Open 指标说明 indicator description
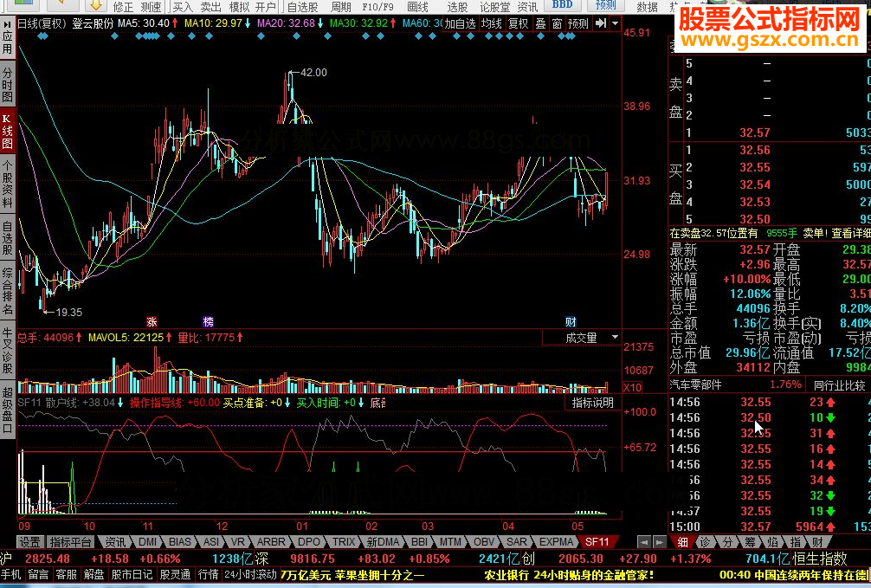Image resolution: width=871 pixels, height=588 pixels. click(593, 403)
